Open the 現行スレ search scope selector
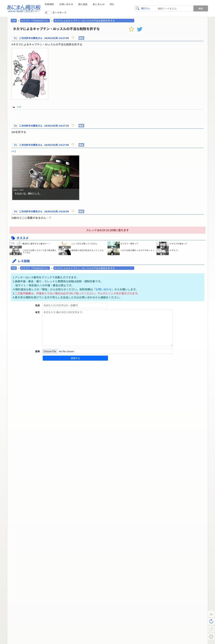 click(146, 9)
